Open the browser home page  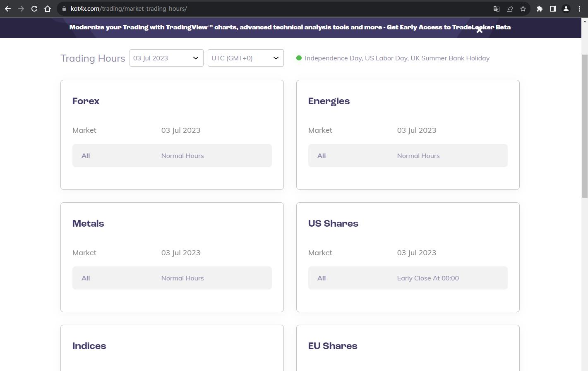[x=48, y=9]
